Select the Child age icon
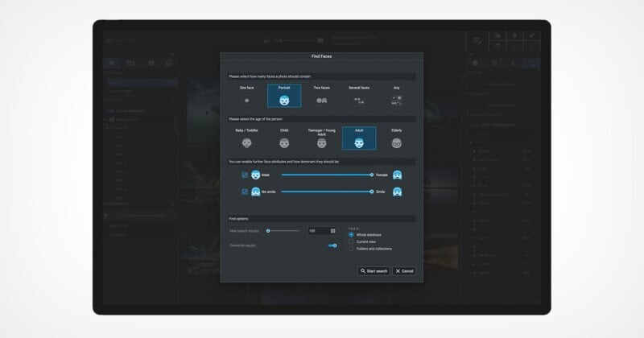 click(x=284, y=142)
